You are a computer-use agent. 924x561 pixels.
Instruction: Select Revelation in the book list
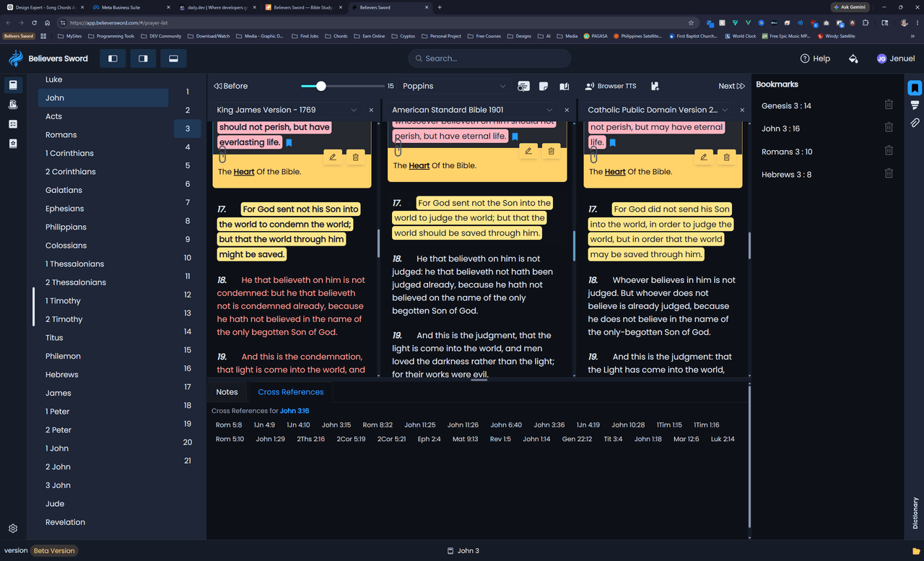103,522
